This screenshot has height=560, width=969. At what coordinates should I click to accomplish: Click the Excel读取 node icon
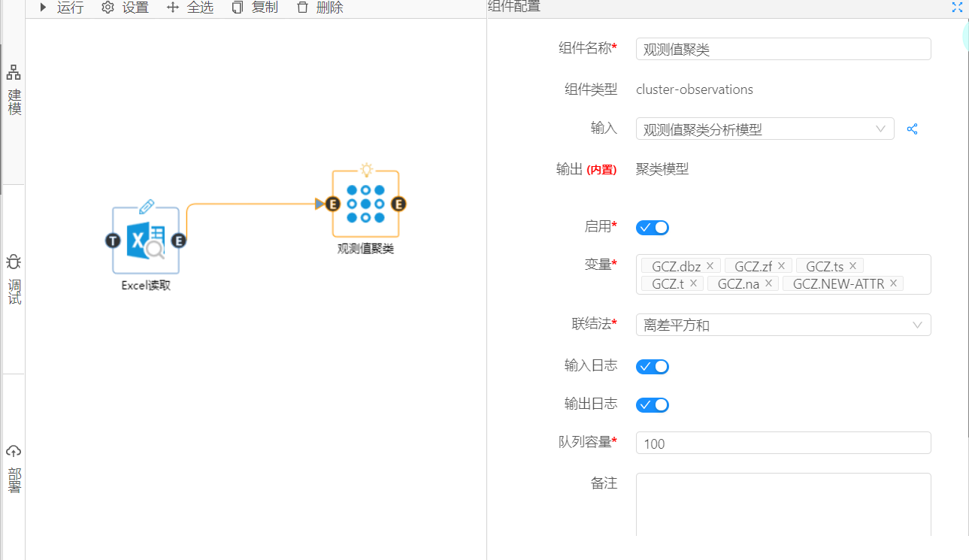point(146,241)
